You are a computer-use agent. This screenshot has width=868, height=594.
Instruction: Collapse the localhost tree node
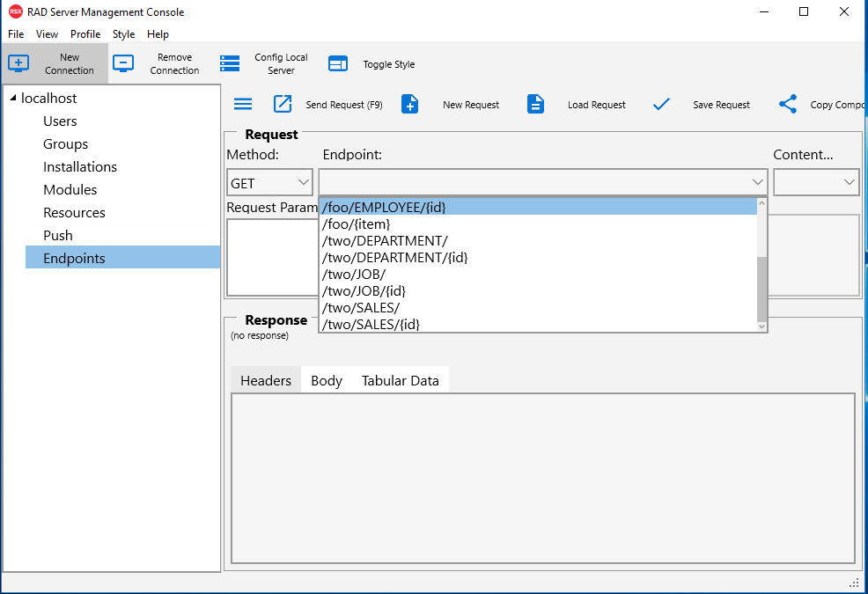click(12, 98)
